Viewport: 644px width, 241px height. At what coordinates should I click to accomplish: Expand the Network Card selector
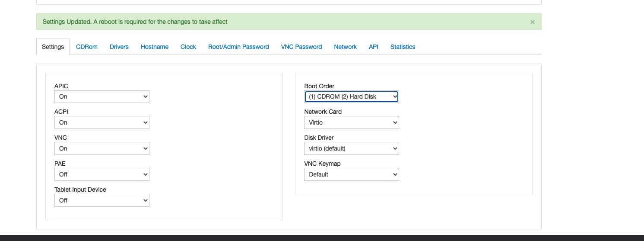352,122
